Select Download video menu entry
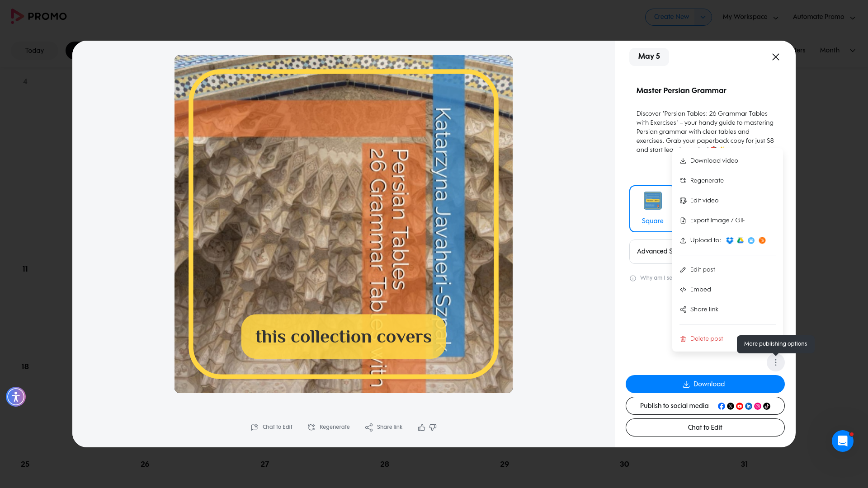Screen dimensions: 868x488 [727, 161]
